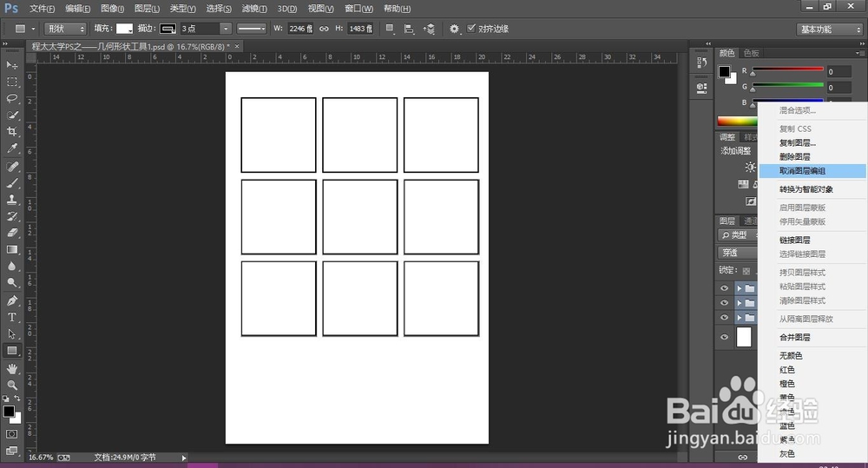Select the Brush tool
The image size is (868, 468).
tap(11, 183)
